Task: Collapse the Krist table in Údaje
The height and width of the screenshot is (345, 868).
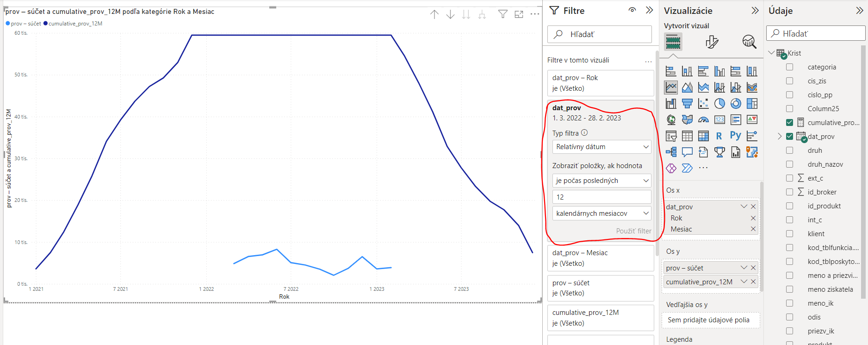Action: (x=771, y=53)
